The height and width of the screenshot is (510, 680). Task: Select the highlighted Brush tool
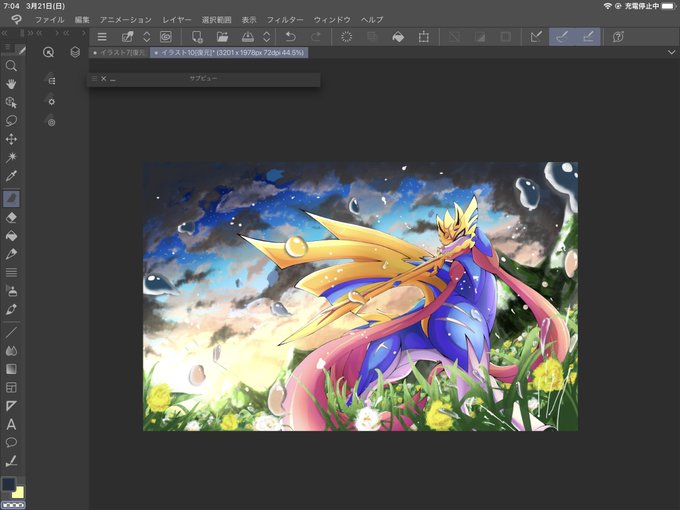coord(11,199)
